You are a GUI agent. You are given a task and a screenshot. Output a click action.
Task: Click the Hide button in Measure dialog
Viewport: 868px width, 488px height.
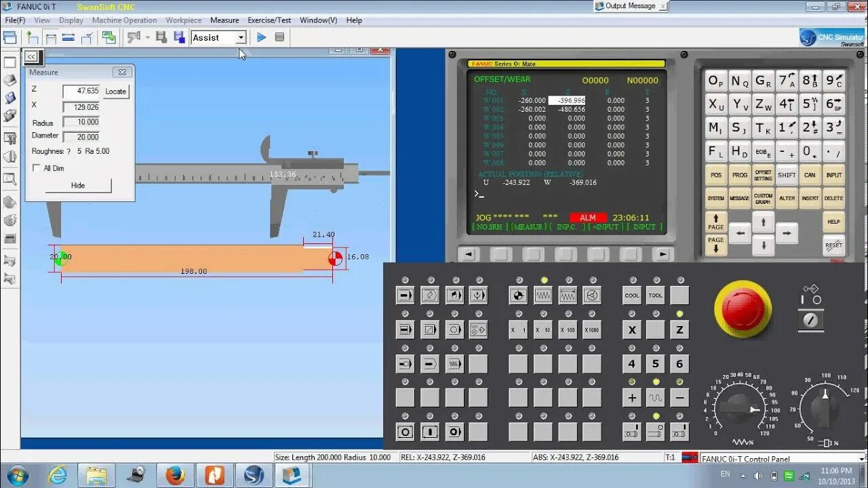[x=78, y=185]
